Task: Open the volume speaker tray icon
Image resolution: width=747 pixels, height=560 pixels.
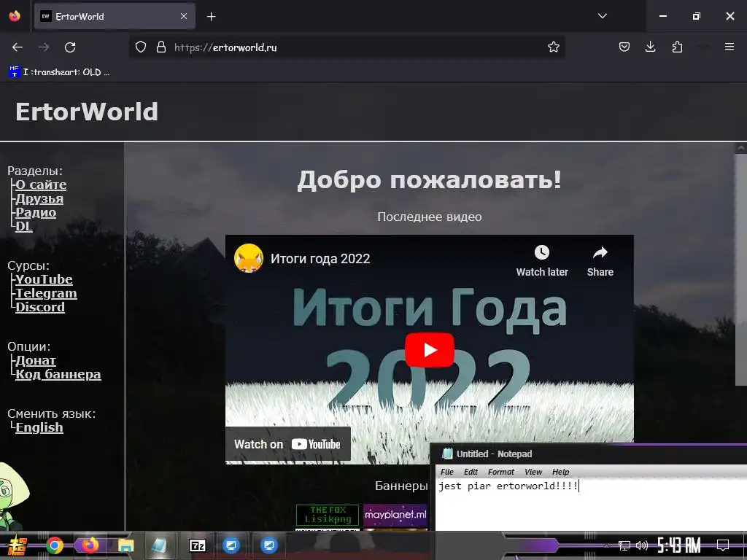Action: [x=642, y=545]
